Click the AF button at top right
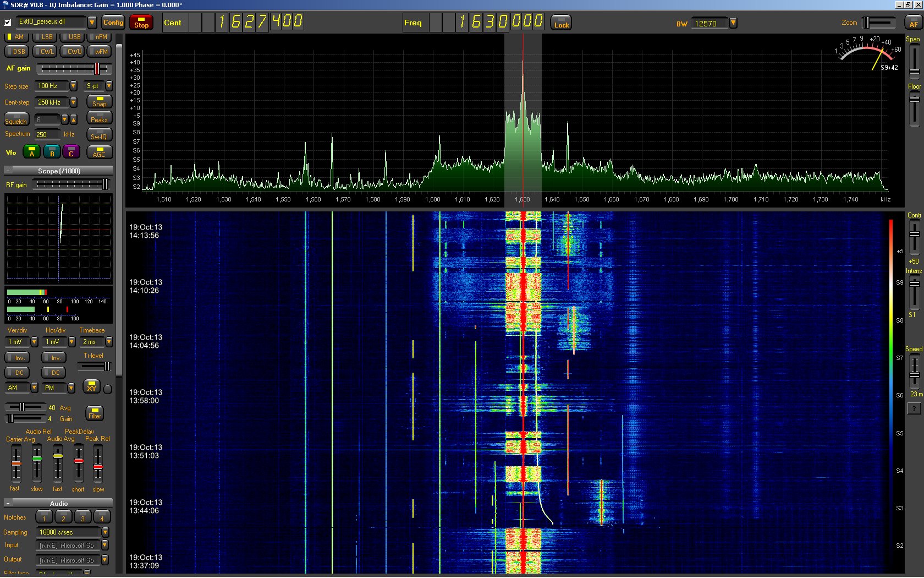Viewport: 924px width, 578px height. coord(913,23)
